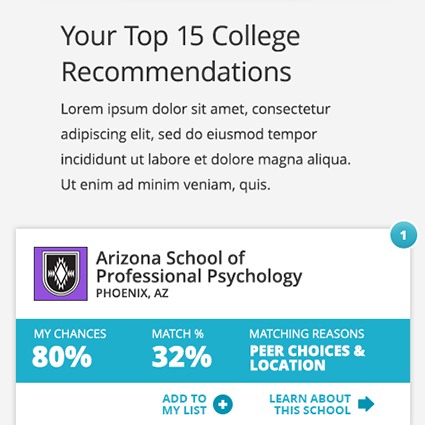425x425 pixels.
Task: Click the rank number 1 badge
Action: click(x=403, y=235)
